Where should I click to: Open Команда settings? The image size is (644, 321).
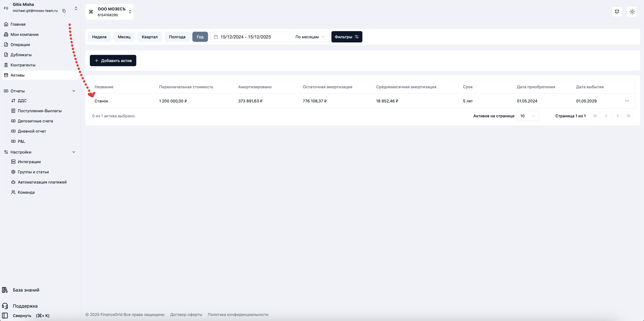(x=26, y=192)
